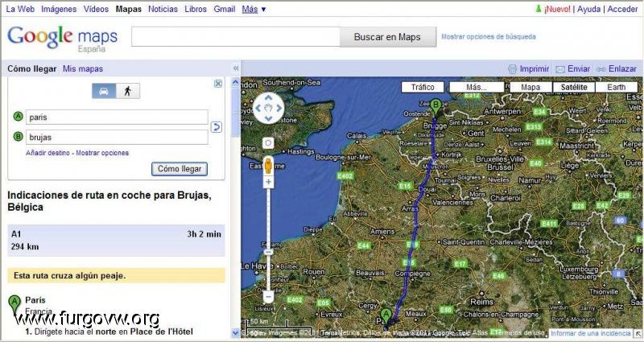Click the hand icon in the pan control center
This screenshot has width=644, height=342.
click(x=268, y=109)
